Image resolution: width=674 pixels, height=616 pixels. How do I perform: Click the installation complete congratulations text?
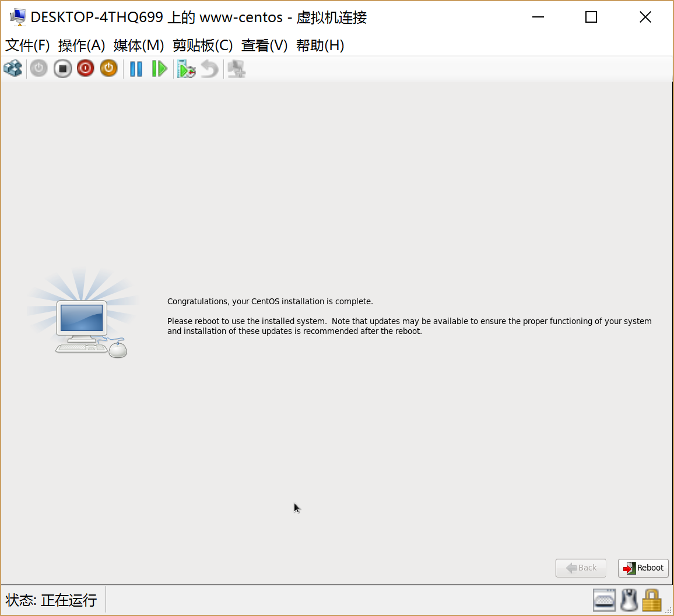pyautogui.click(x=270, y=301)
